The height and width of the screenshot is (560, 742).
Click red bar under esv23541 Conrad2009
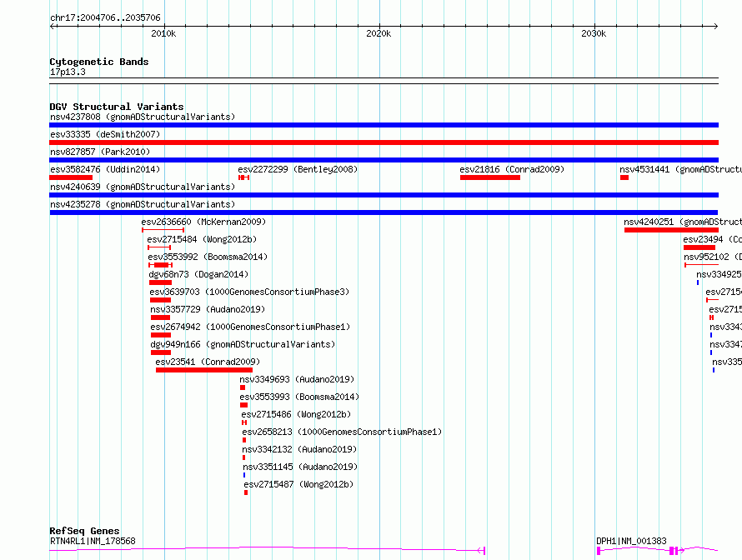coord(204,370)
